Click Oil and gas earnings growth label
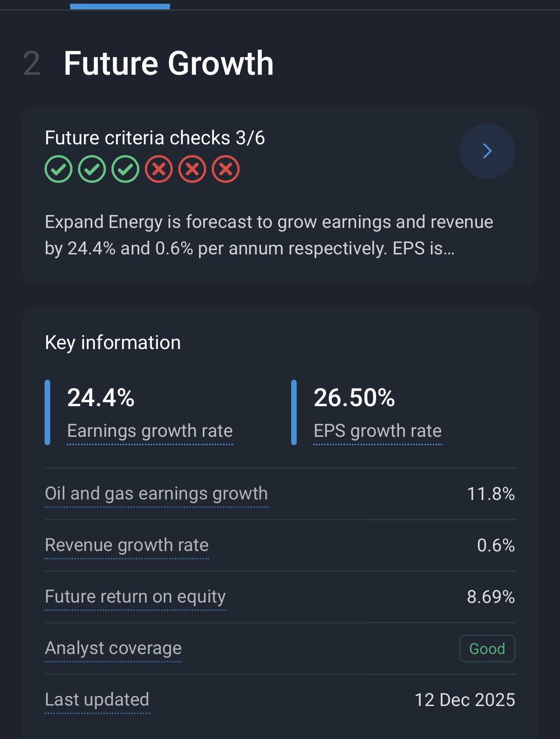 (x=156, y=493)
